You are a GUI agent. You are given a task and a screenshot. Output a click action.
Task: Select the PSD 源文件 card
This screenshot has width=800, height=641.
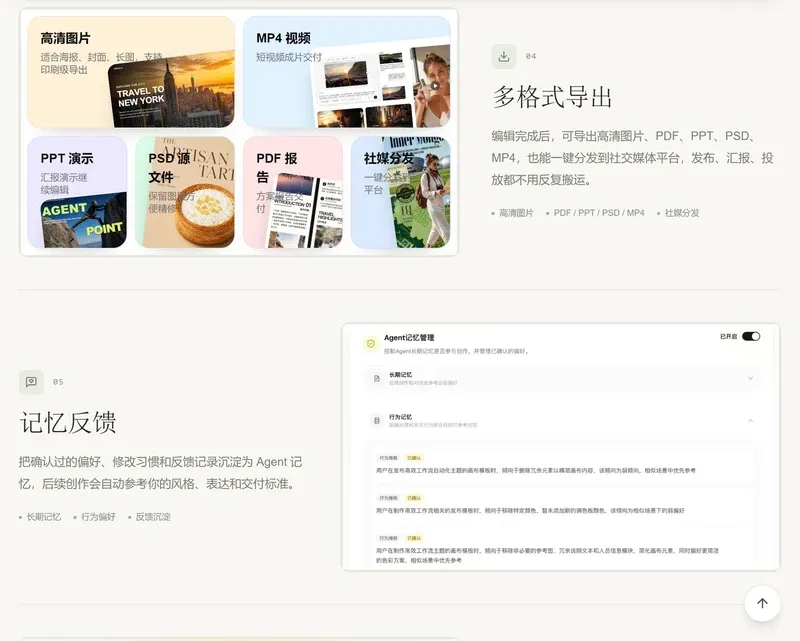[185, 192]
